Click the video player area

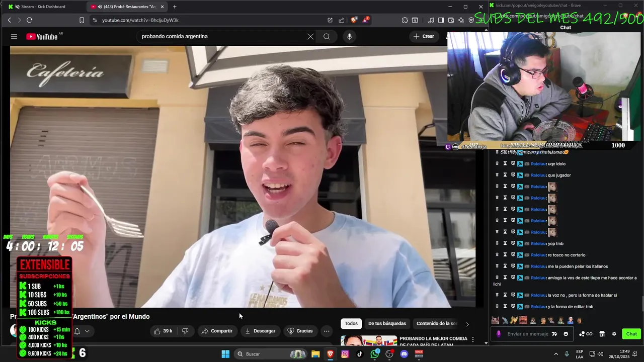click(x=243, y=176)
